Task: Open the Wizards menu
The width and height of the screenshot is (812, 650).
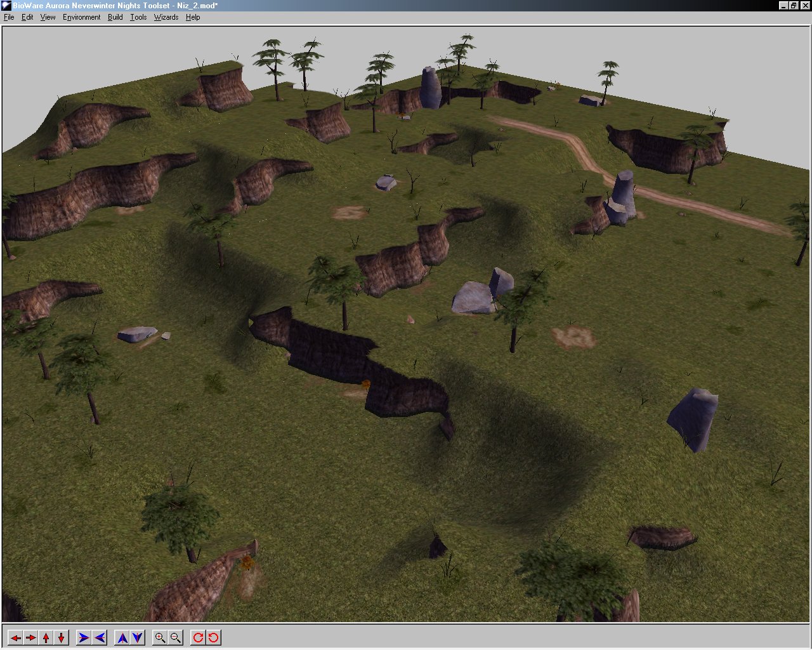Action: pos(166,17)
